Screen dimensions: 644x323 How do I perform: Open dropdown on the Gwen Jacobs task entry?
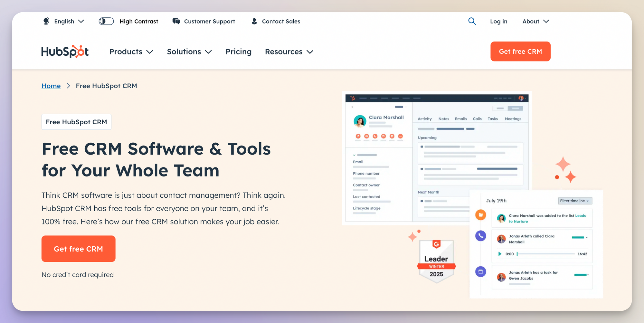coord(588,275)
